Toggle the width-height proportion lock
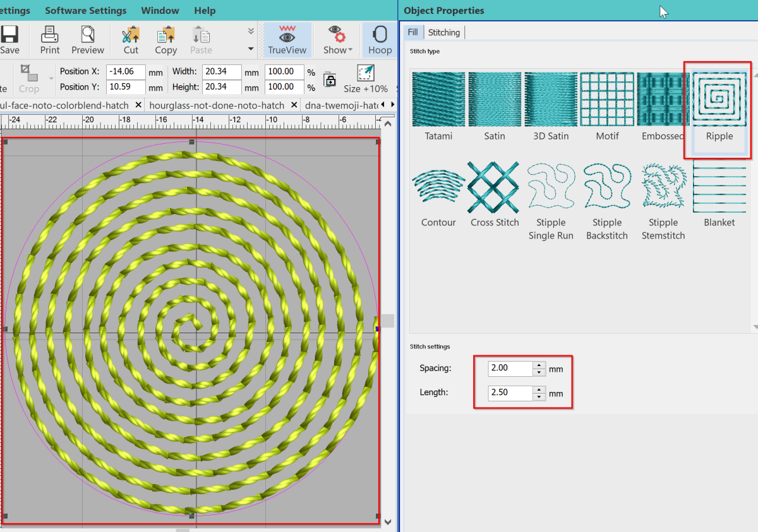 pyautogui.click(x=330, y=80)
